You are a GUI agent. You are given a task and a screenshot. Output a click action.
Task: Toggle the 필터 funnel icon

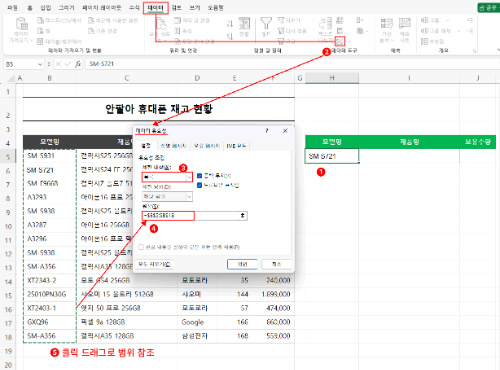point(266,24)
